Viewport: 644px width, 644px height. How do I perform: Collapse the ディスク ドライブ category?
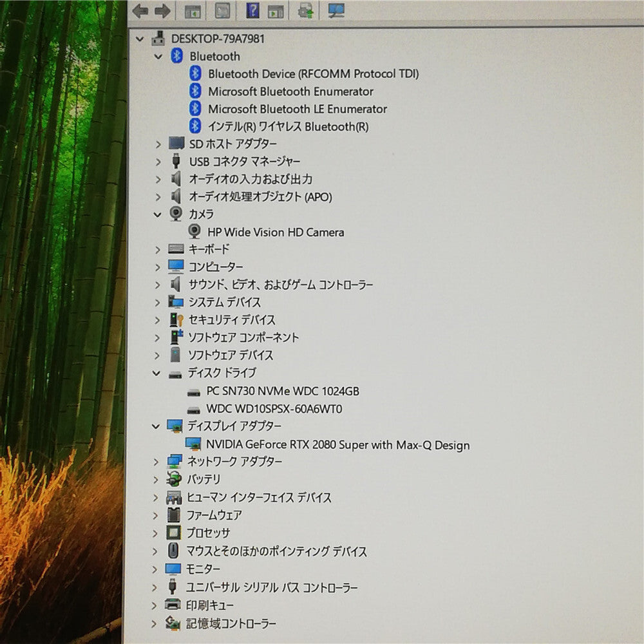156,373
